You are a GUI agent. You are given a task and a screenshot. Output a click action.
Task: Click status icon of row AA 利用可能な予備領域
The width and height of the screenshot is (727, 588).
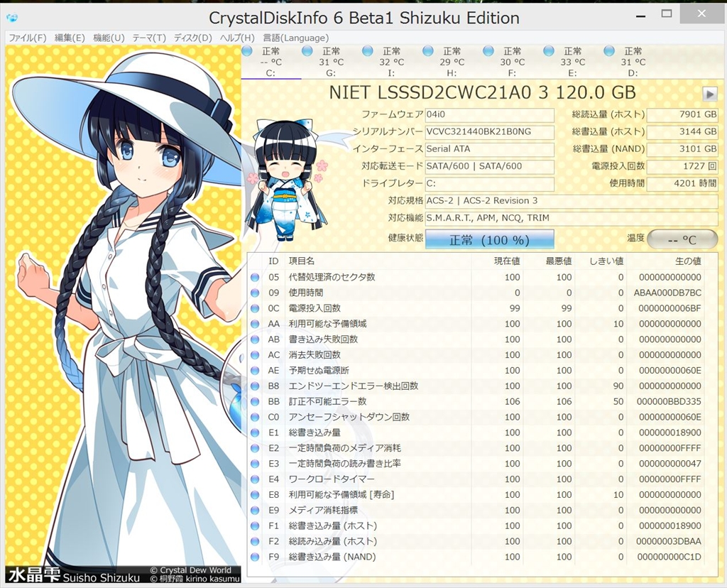255,324
